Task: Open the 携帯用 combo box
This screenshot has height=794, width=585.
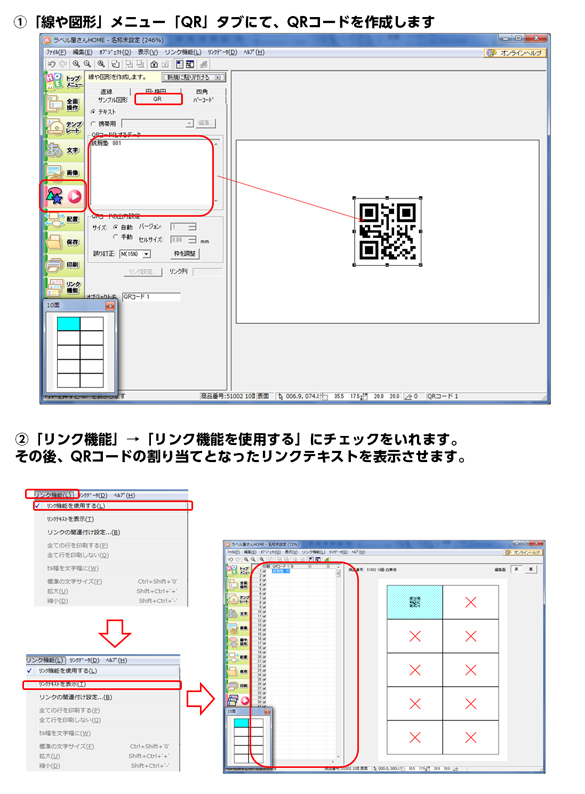Action: pos(158,124)
